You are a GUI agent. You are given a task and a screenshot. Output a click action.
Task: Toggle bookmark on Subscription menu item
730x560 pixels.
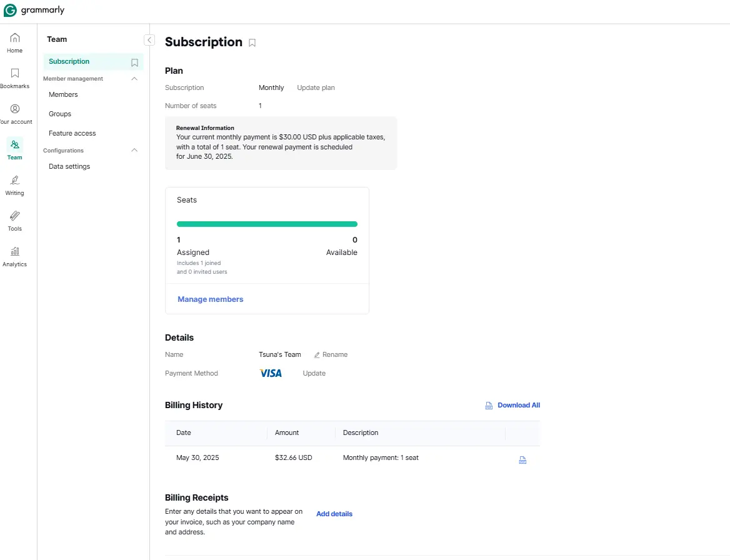[x=134, y=62]
